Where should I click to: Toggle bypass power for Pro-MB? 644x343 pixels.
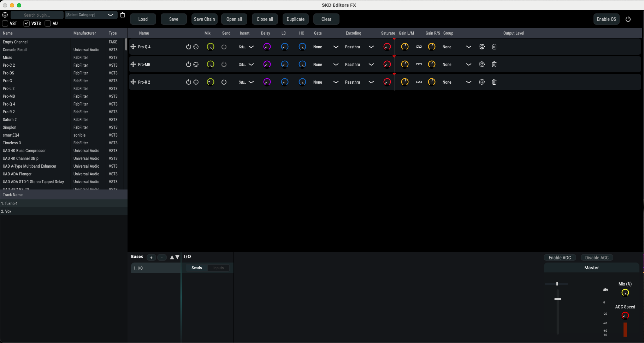point(189,64)
